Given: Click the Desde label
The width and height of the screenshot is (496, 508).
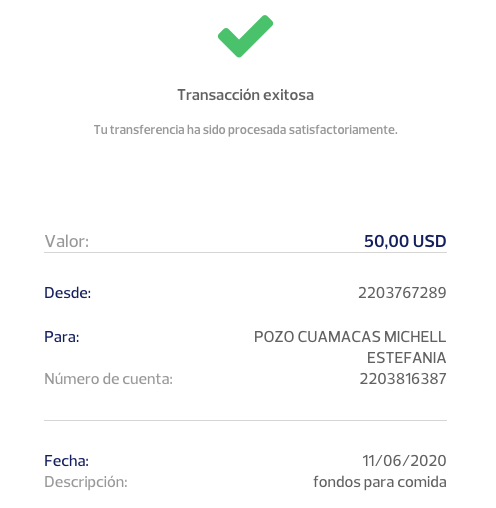Looking at the screenshot, I should click(67, 293).
